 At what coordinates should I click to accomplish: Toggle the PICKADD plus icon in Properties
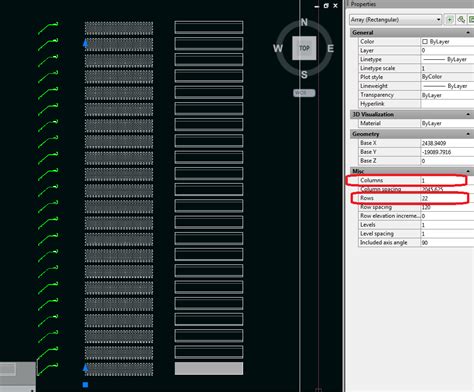pos(449,20)
